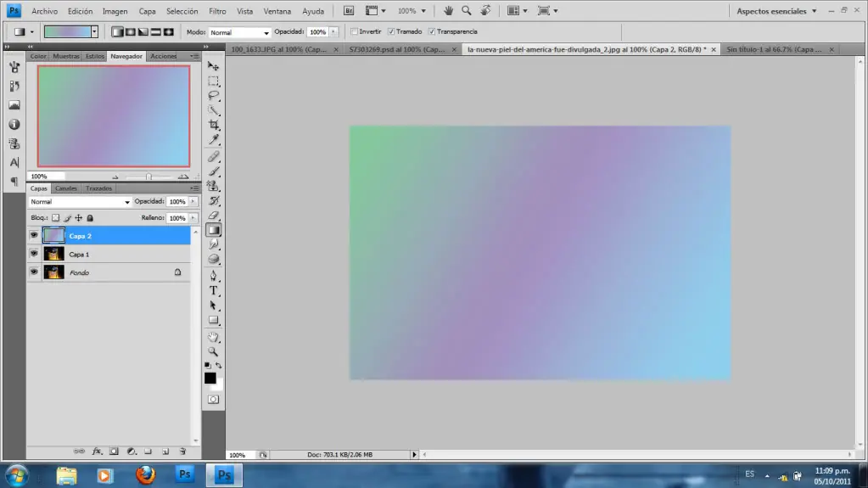
Task: Select the Gradient tool in toolbox
Action: pos(213,230)
